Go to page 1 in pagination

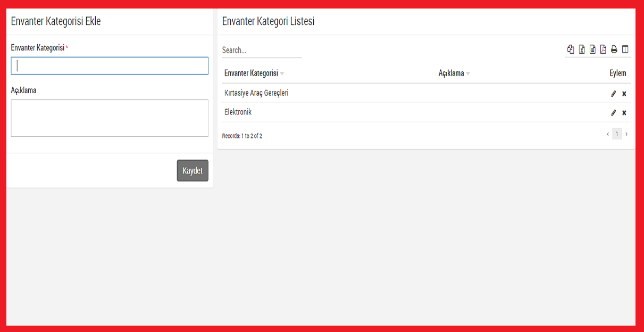617,134
